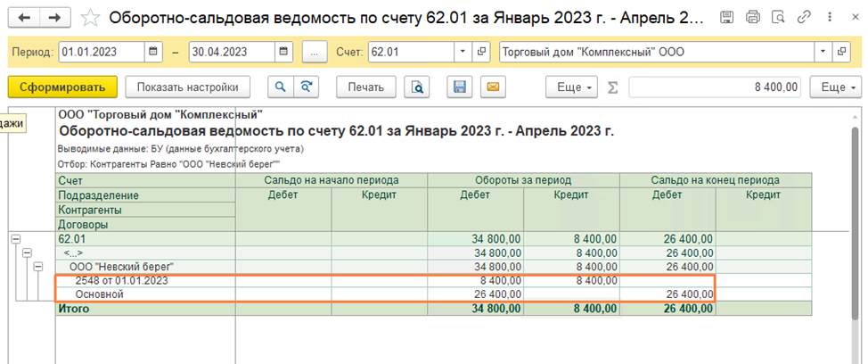
Task: Click Показать настройки button
Action: coord(187,87)
